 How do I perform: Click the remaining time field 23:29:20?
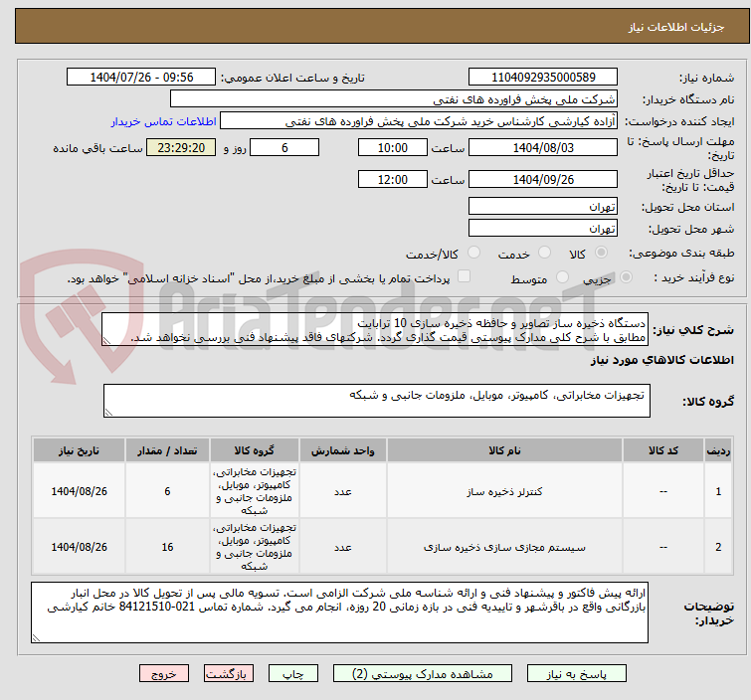click(181, 147)
